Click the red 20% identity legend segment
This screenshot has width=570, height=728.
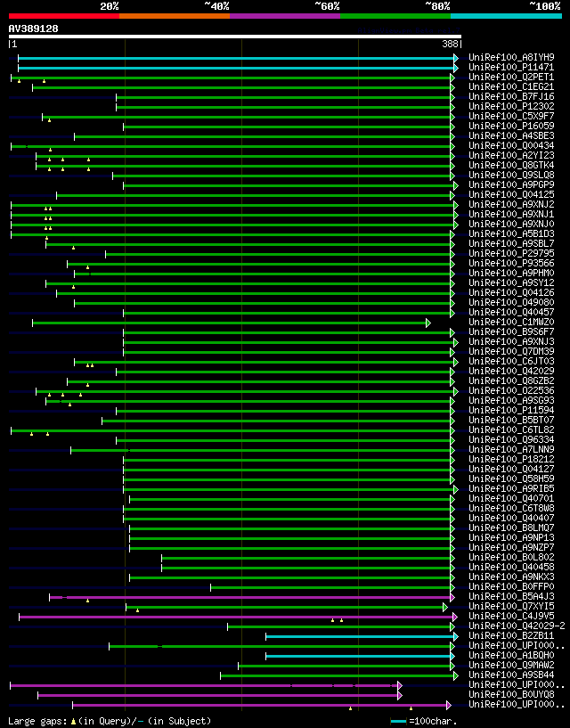64,16
